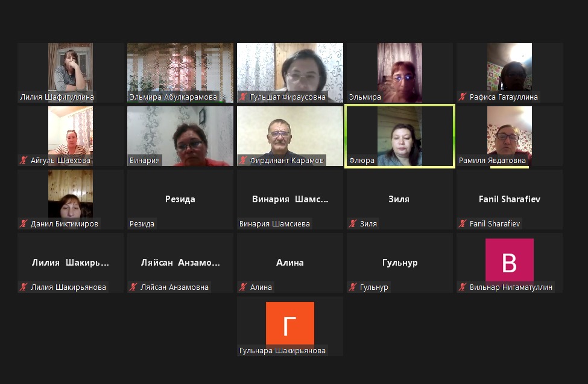Click muted mic icon beside Вильнар Нигаматуллин
Image resolution: width=588 pixels, height=384 pixels.
463,287
